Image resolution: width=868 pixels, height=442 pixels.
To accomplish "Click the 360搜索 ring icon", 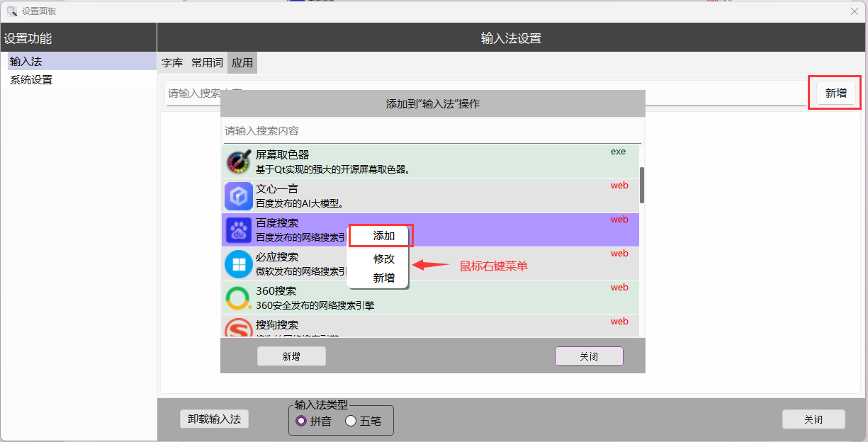I will click(x=239, y=298).
